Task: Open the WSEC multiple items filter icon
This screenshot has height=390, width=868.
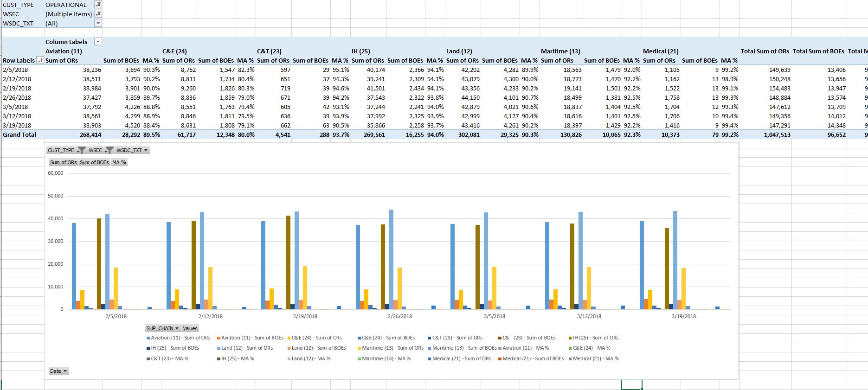Action: (x=98, y=14)
